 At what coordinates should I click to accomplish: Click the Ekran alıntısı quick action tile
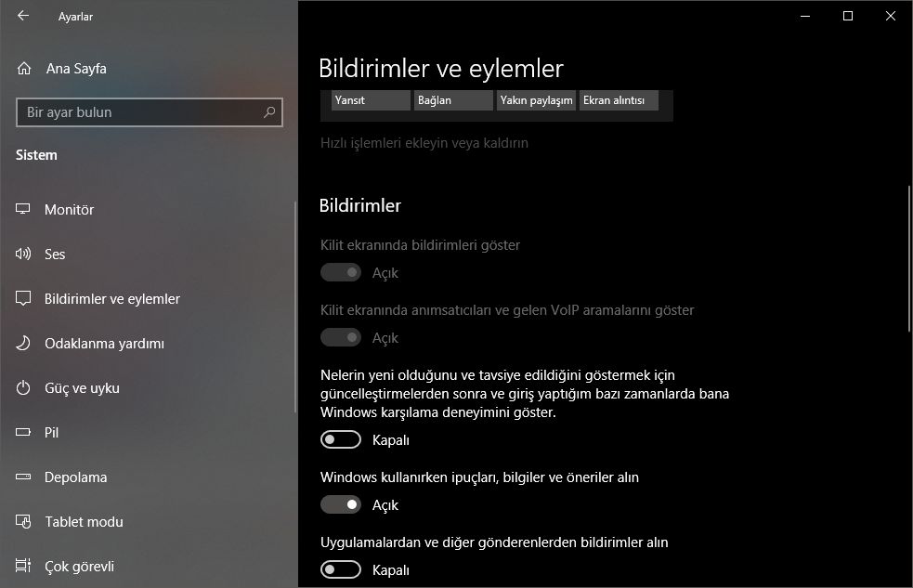619,100
